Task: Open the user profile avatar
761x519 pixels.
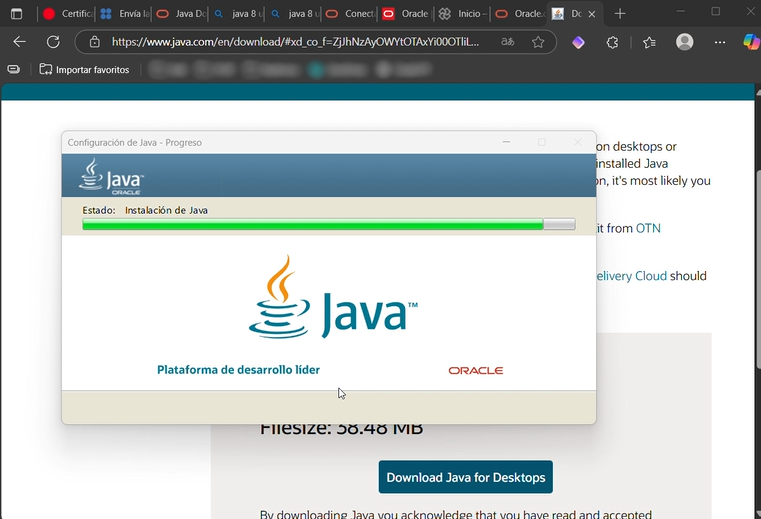Action: tap(685, 42)
